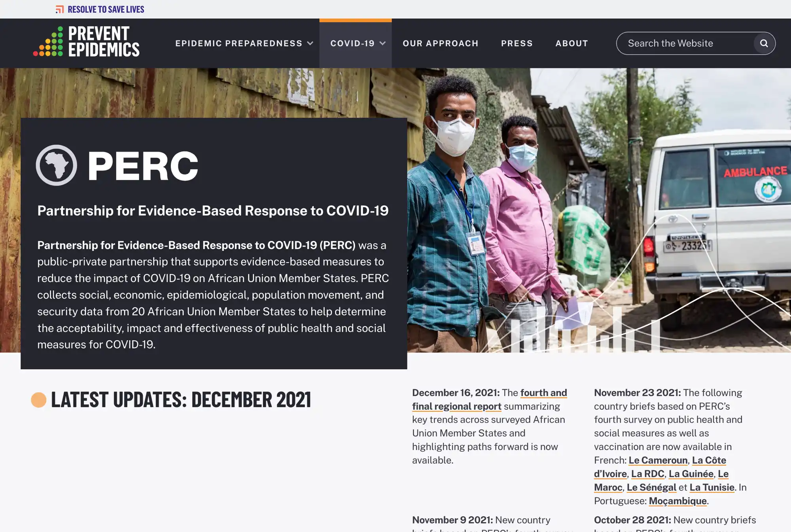The image size is (791, 532).
Task: Click the Resolve to Save Lives flag icon
Action: pyautogui.click(x=60, y=9)
